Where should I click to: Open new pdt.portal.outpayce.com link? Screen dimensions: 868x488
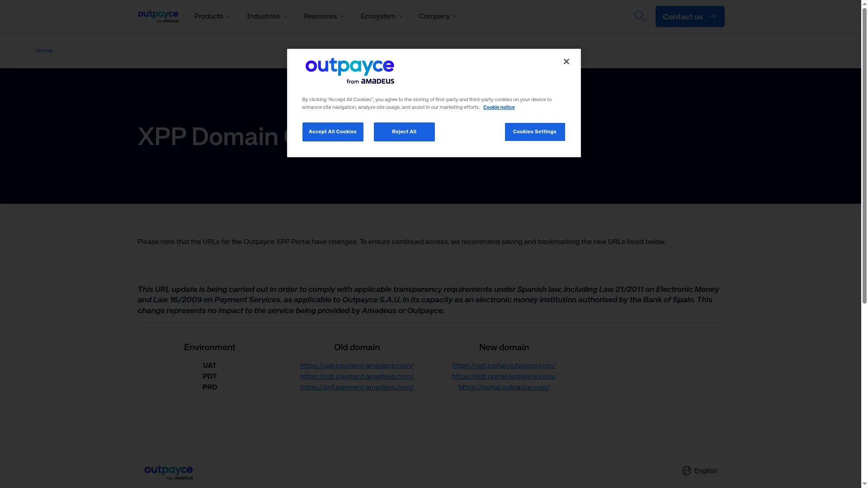[504, 376]
